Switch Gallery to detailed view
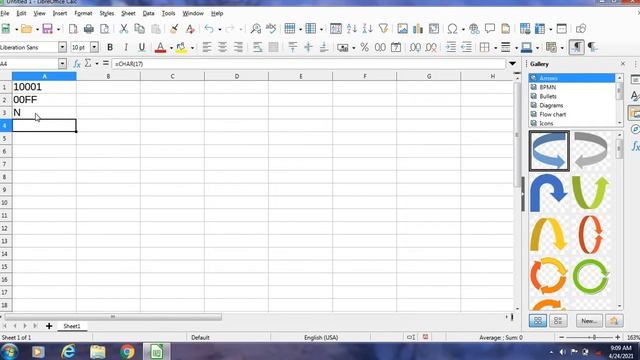The height and width of the screenshot is (360, 640). pyautogui.click(x=558, y=320)
